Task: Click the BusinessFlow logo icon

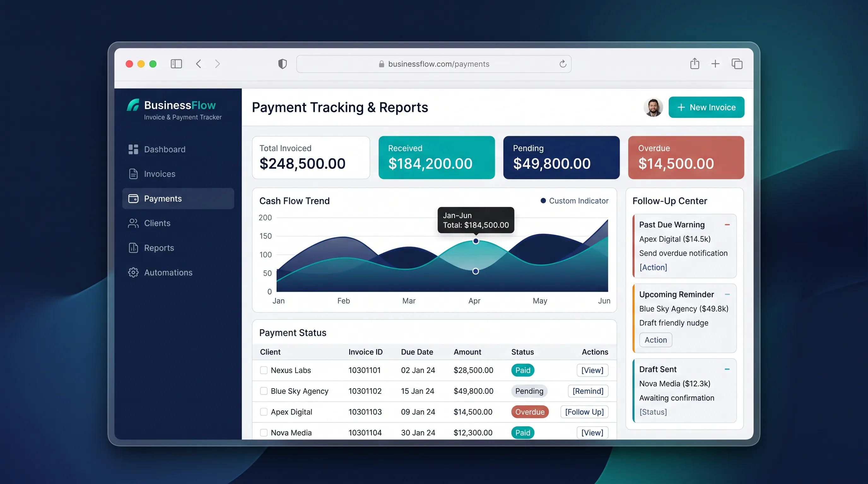Action: (x=133, y=105)
